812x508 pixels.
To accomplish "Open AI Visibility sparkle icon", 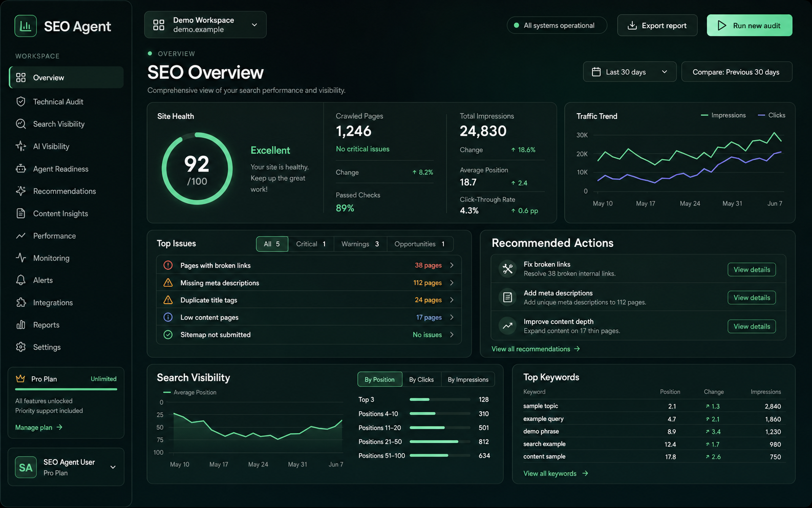I will (21, 146).
